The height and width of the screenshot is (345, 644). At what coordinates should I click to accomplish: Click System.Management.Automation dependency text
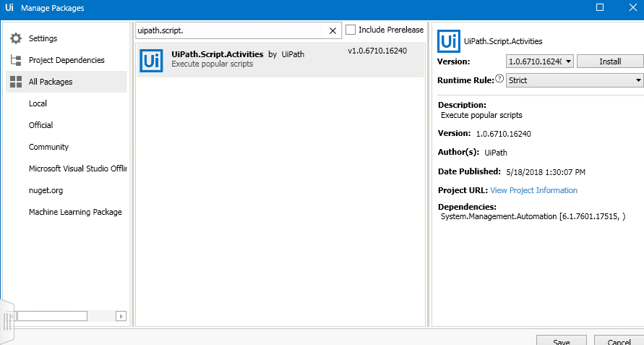click(533, 216)
